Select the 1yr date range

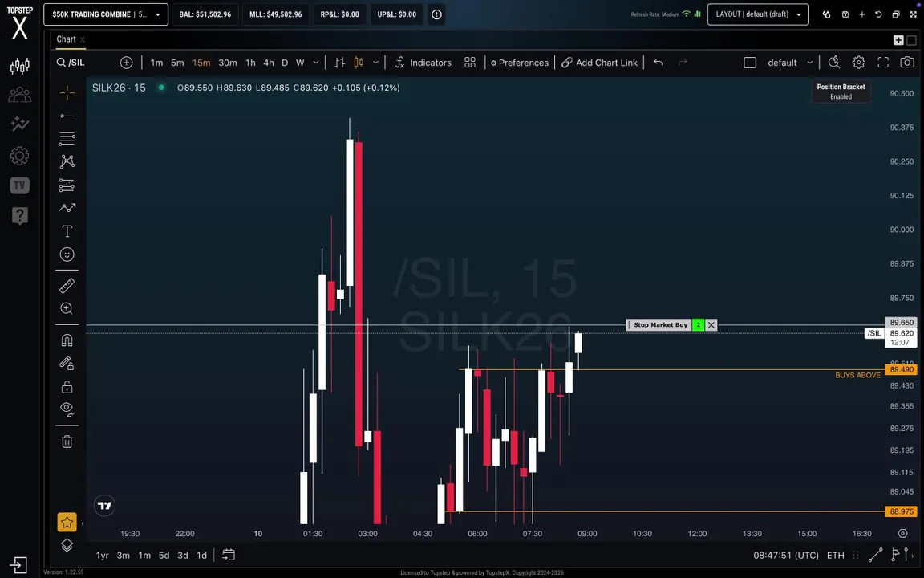(x=103, y=555)
